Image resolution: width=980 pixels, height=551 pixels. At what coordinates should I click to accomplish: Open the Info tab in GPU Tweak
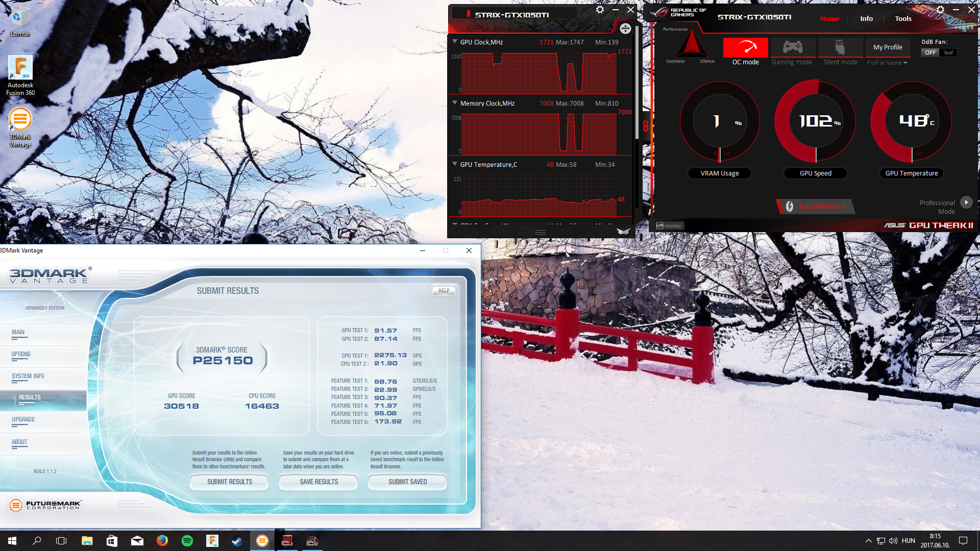[866, 18]
